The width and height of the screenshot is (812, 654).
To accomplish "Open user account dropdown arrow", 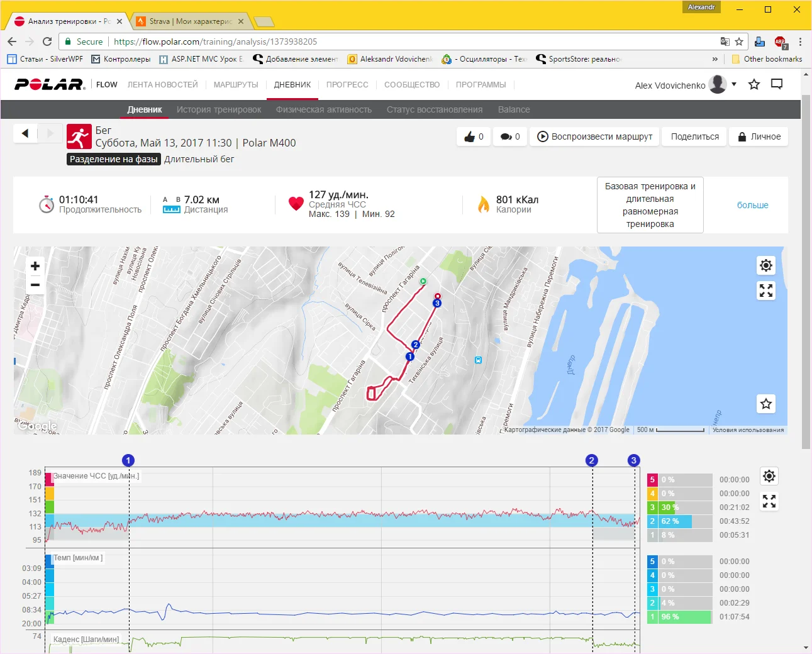I will point(734,84).
